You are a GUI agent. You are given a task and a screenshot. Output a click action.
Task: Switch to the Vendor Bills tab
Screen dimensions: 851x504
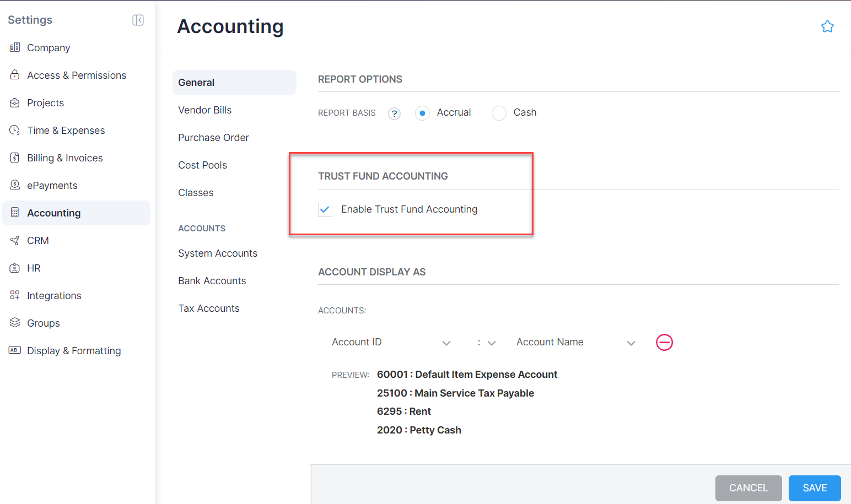(x=204, y=110)
